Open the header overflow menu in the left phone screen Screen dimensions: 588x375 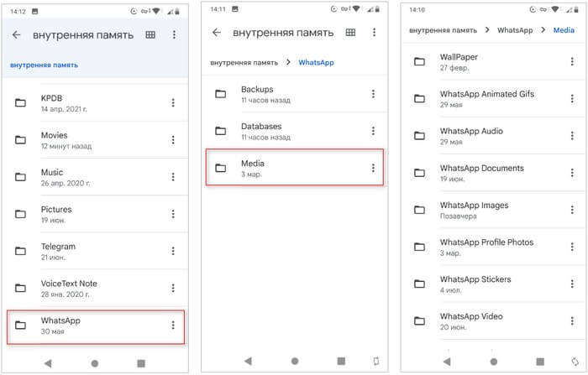[174, 35]
